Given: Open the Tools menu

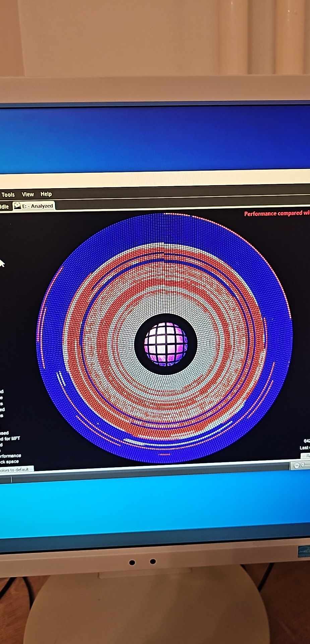Looking at the screenshot, I should [x=8, y=195].
